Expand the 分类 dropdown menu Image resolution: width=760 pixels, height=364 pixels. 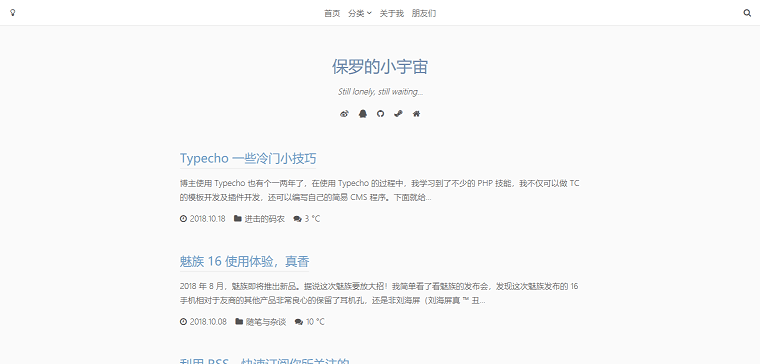point(360,13)
